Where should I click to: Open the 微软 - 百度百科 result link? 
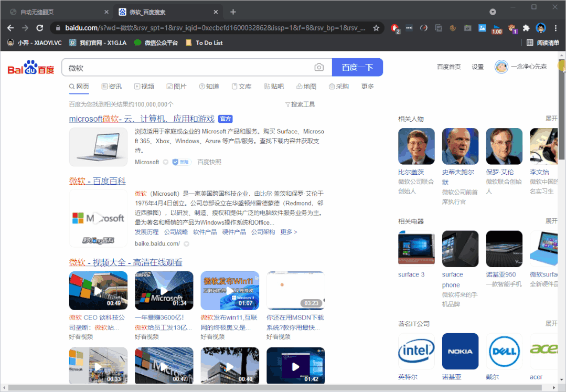coord(98,181)
